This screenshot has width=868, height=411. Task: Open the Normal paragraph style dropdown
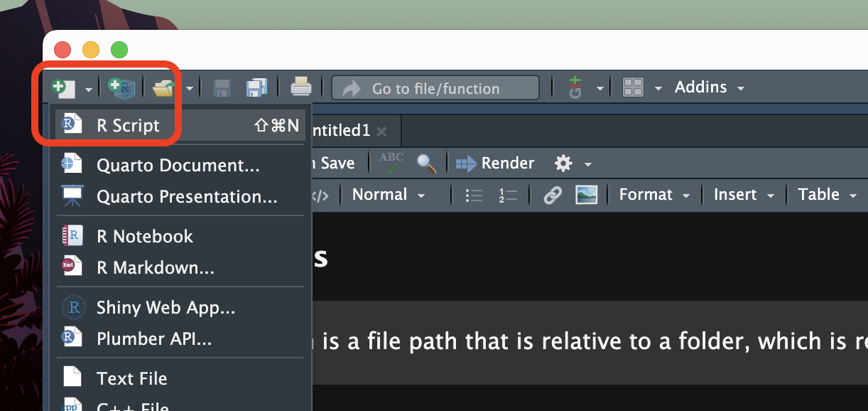point(389,195)
